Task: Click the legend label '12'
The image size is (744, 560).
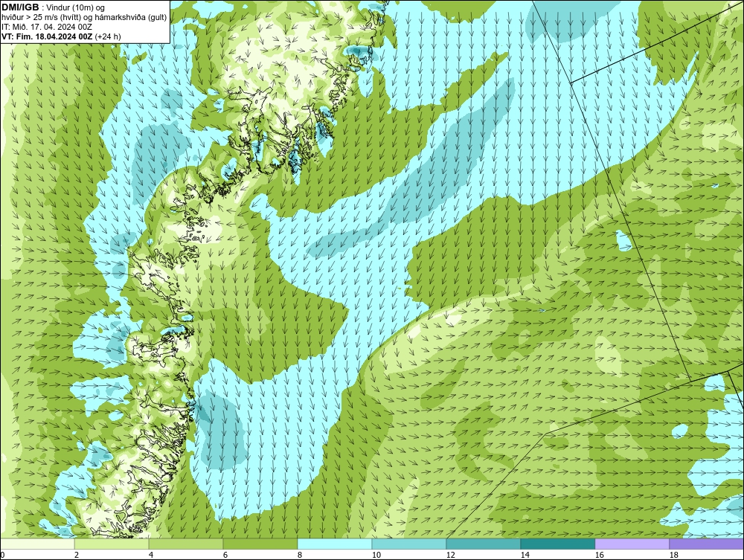Action: [x=451, y=555]
